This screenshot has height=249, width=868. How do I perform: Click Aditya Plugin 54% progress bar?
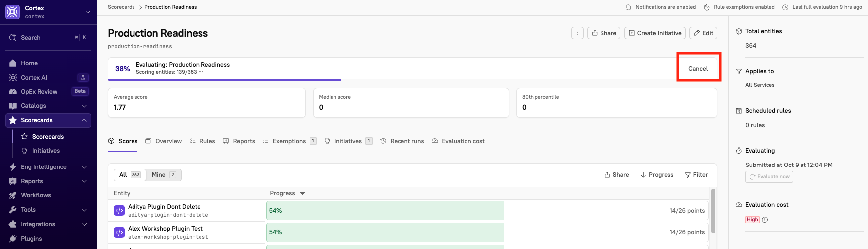[487, 211]
